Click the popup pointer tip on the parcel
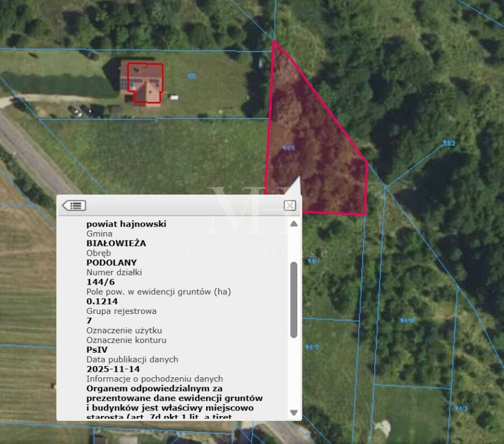504x444 pixels. click(x=298, y=179)
